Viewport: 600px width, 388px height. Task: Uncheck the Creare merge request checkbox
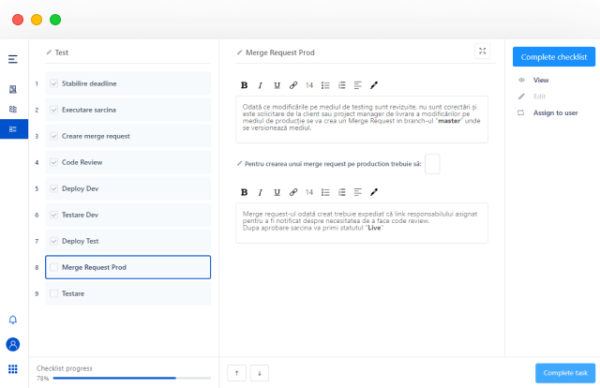tap(54, 136)
